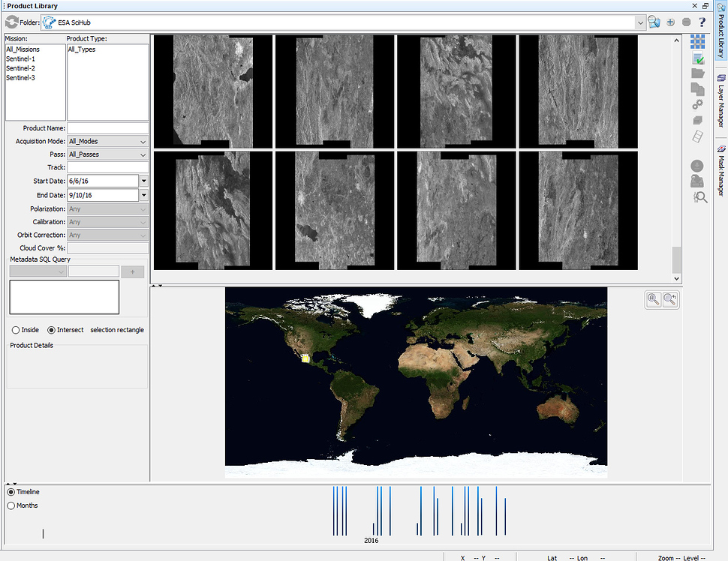Select the Inside radio button
The height and width of the screenshot is (561, 728).
click(15, 330)
